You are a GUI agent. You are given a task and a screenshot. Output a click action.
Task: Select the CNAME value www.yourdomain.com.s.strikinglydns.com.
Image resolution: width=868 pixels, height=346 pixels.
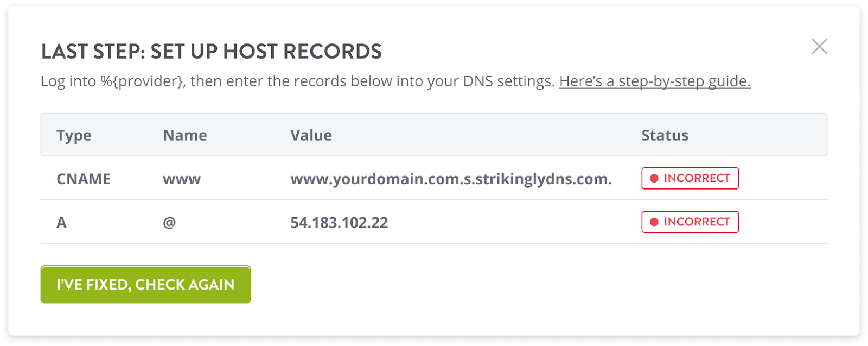pos(451,179)
